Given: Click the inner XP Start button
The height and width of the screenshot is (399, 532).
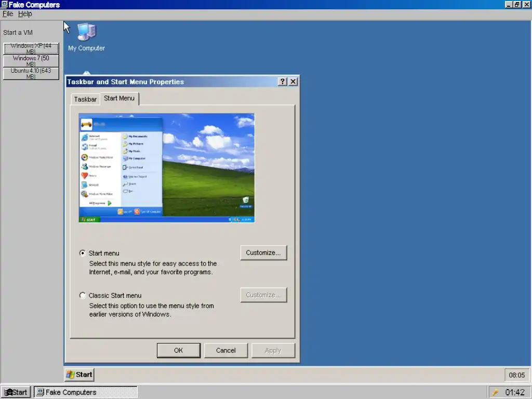Looking at the screenshot, I should [79, 375].
